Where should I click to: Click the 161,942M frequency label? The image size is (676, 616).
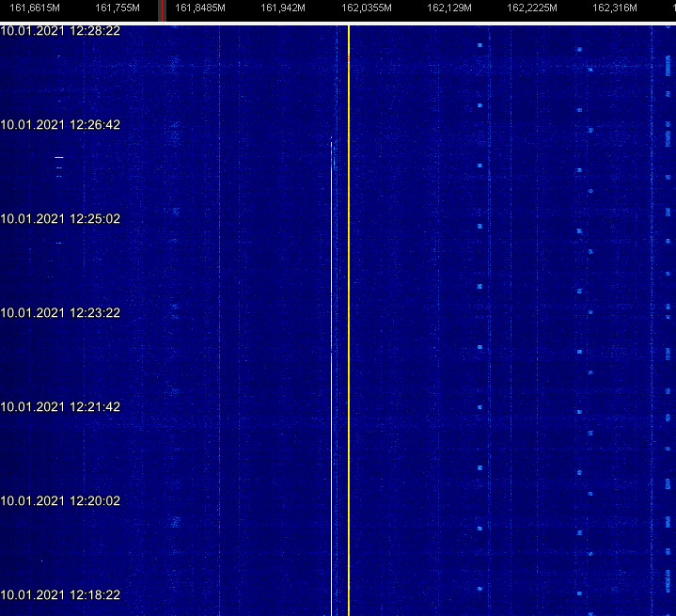tap(283, 8)
